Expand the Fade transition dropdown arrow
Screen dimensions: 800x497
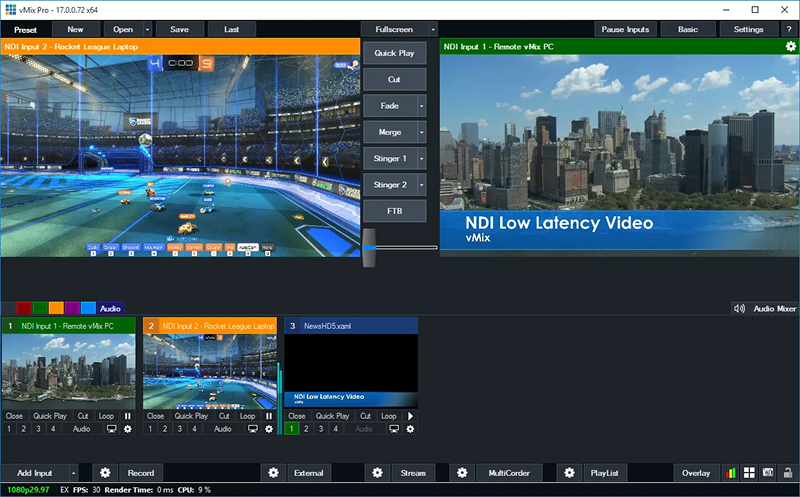coord(421,106)
